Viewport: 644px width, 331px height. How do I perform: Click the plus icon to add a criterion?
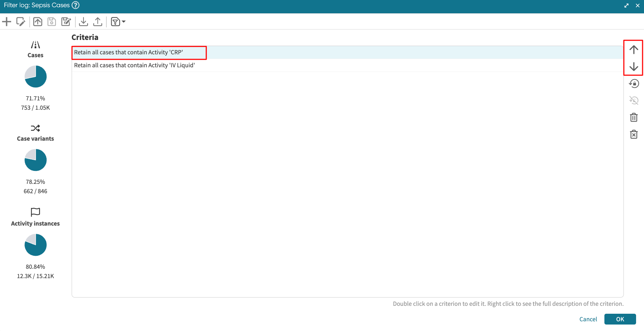[6, 22]
